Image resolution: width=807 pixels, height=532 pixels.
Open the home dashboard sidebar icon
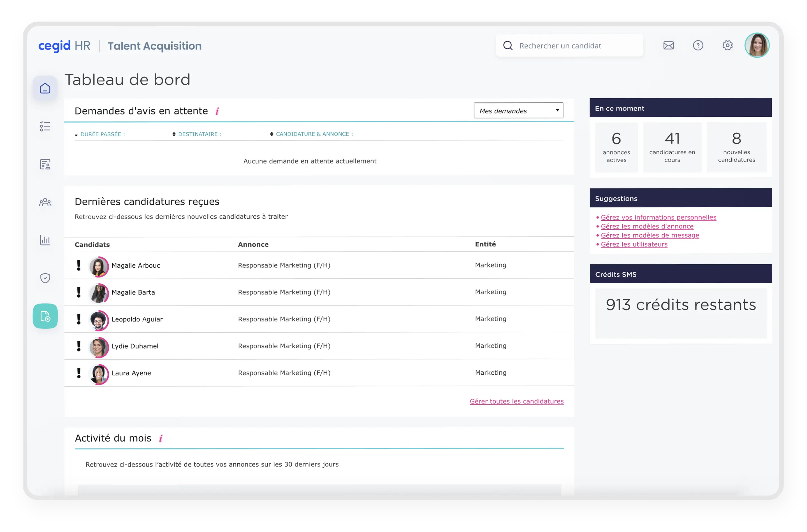point(45,88)
